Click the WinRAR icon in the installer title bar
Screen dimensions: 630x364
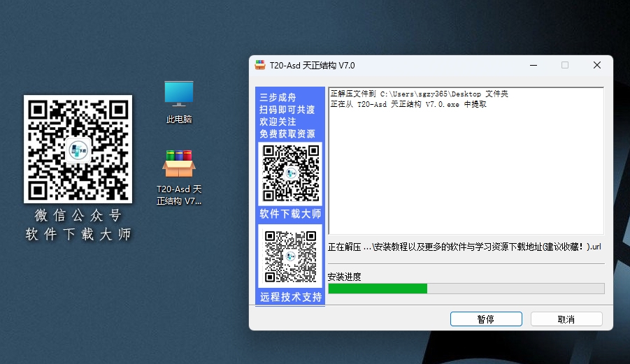260,65
